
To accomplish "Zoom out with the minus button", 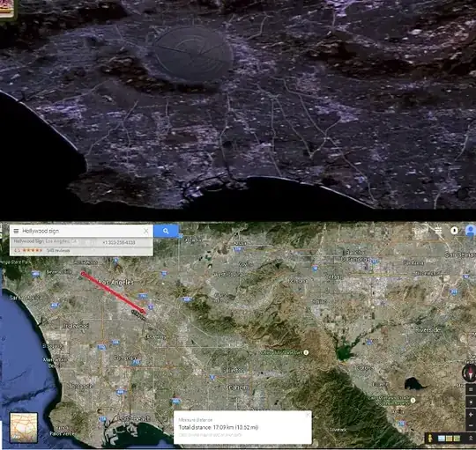I will coord(471,425).
